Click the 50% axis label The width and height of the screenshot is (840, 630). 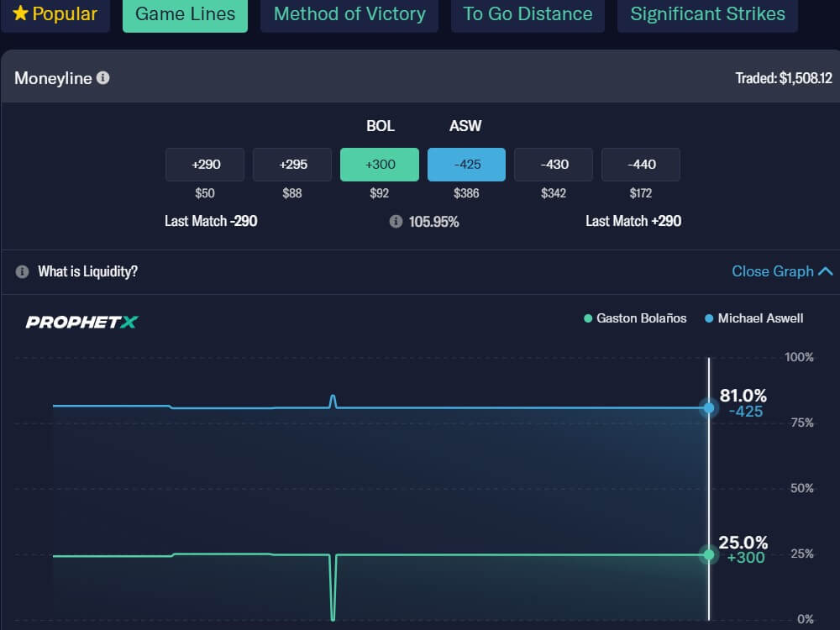802,488
